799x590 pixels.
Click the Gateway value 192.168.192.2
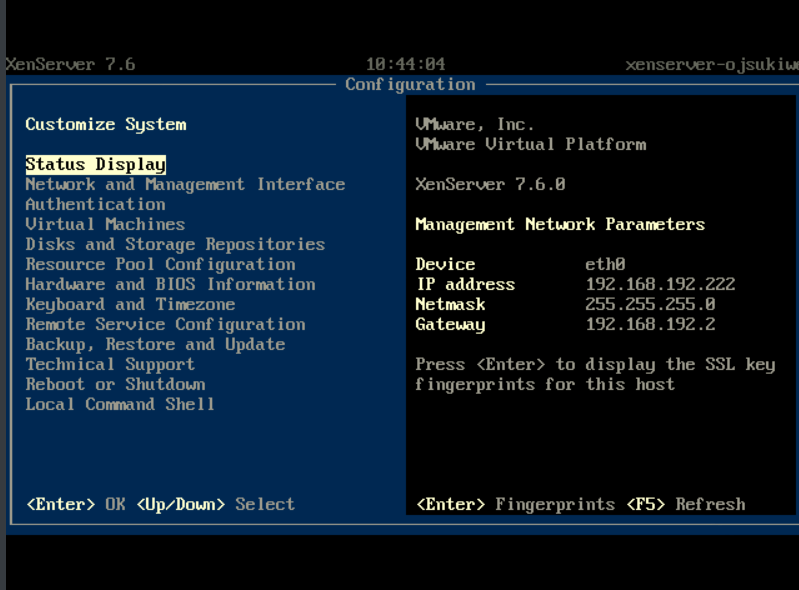click(650, 325)
